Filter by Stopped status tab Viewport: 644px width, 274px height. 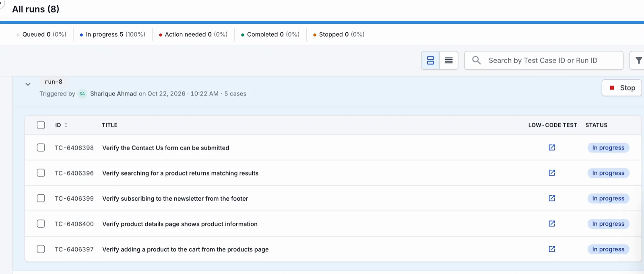pos(339,34)
